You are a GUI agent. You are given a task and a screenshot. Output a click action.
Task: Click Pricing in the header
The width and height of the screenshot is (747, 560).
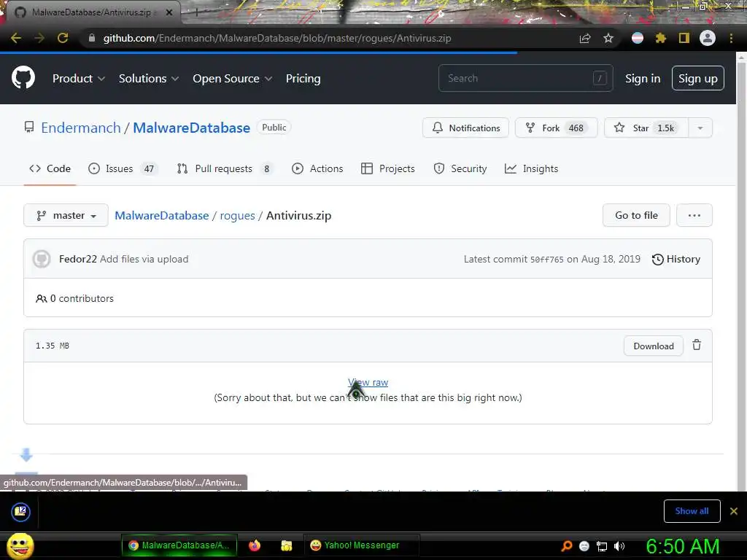[x=303, y=79]
